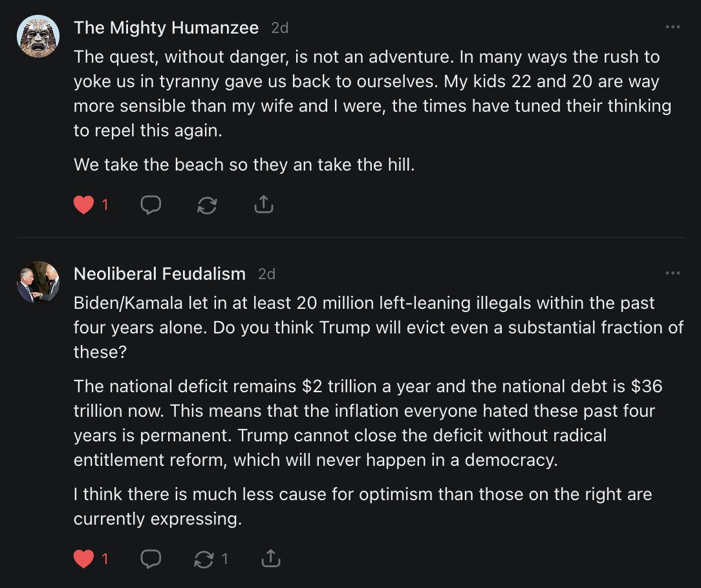Open three-dot menu for The Mighty Humanzee's comment

click(x=673, y=27)
